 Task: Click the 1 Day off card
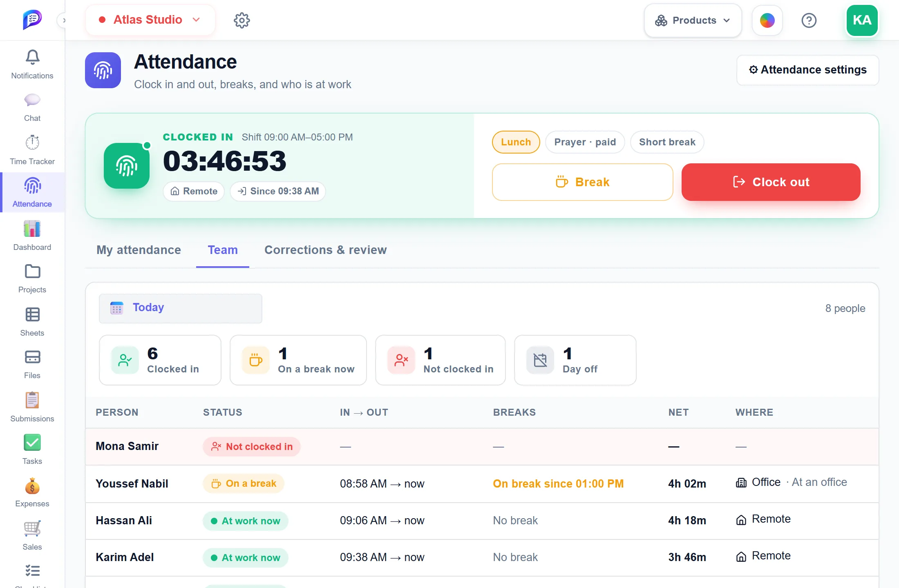pyautogui.click(x=575, y=360)
